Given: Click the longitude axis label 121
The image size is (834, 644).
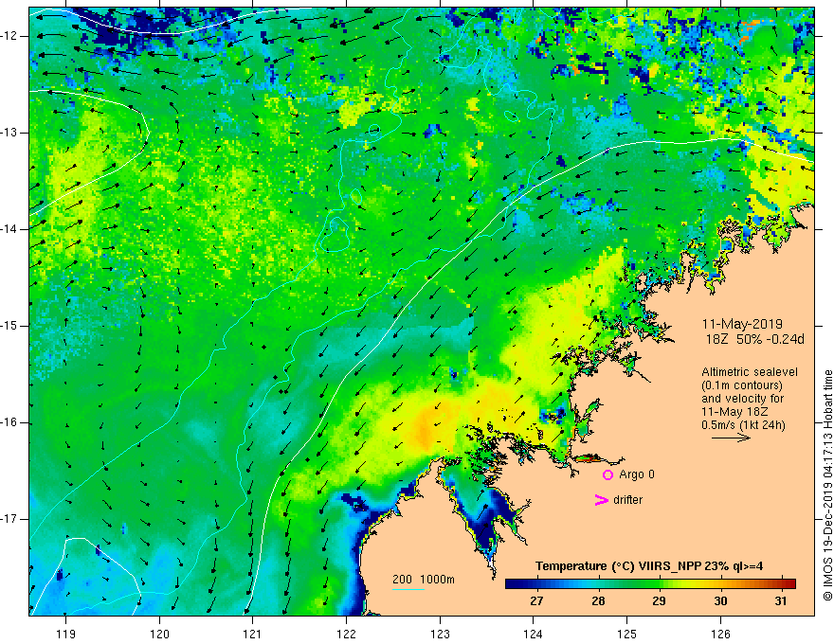Looking at the screenshot, I should [x=253, y=634].
